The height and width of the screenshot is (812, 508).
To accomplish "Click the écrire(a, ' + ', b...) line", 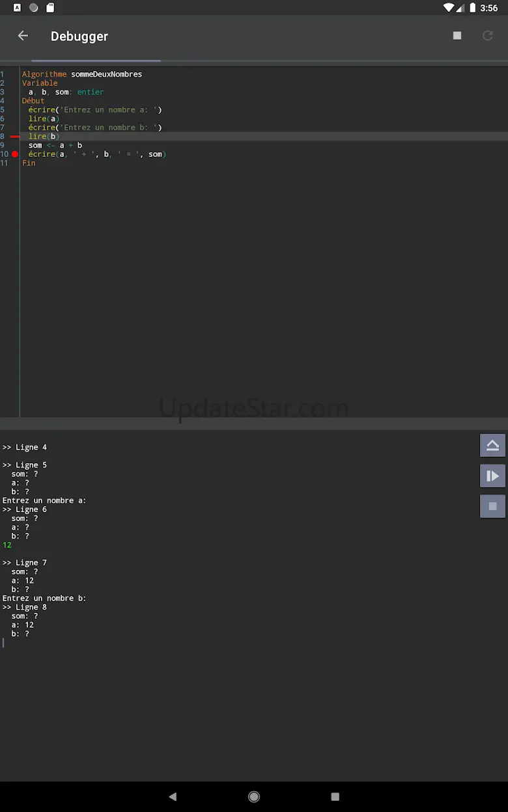I will coord(97,154).
